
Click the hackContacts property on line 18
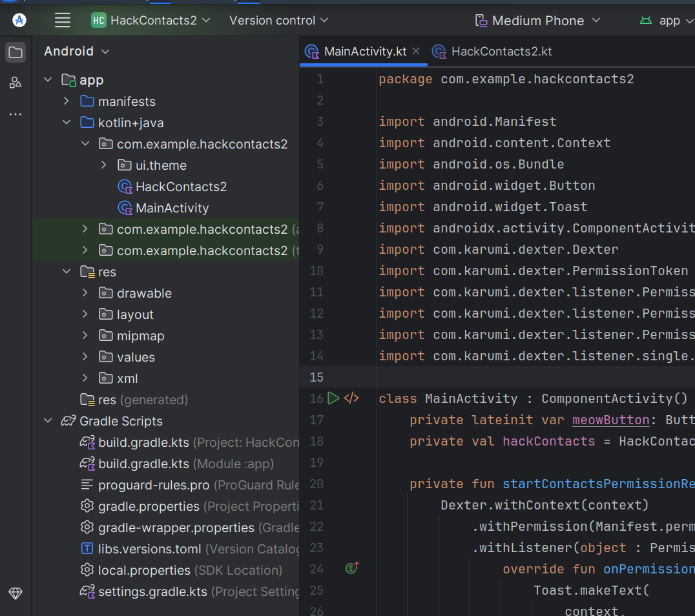point(549,441)
